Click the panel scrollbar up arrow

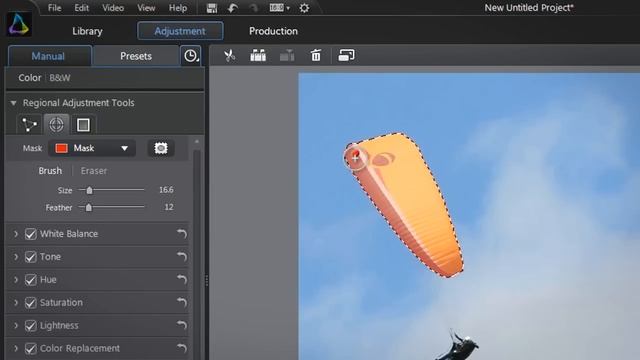[197, 142]
